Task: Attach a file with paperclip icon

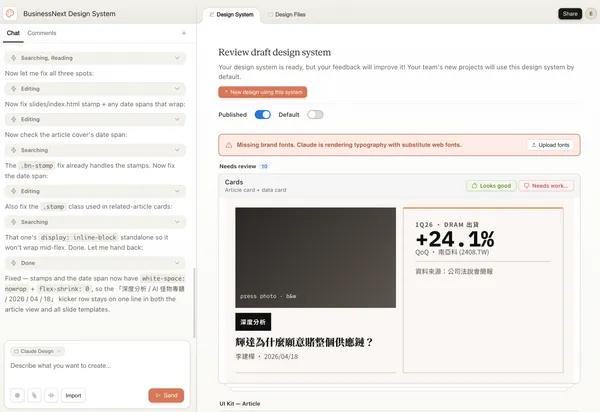Action: [34, 395]
